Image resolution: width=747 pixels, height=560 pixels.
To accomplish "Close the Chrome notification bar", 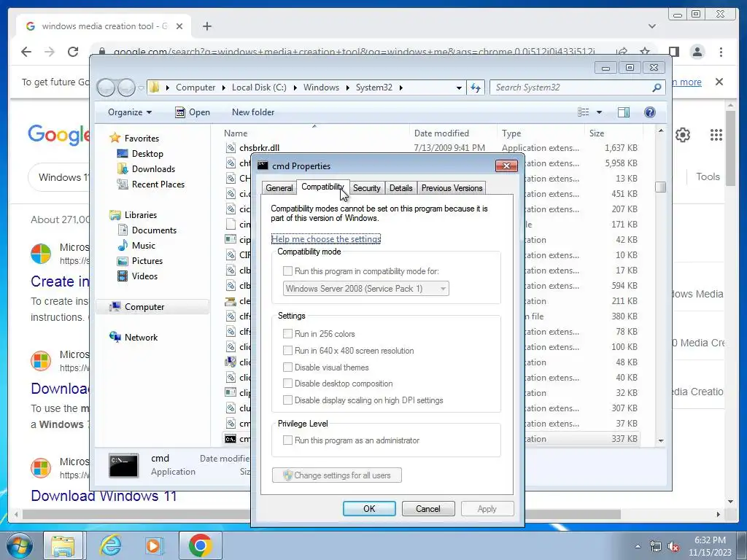I will coord(719,82).
